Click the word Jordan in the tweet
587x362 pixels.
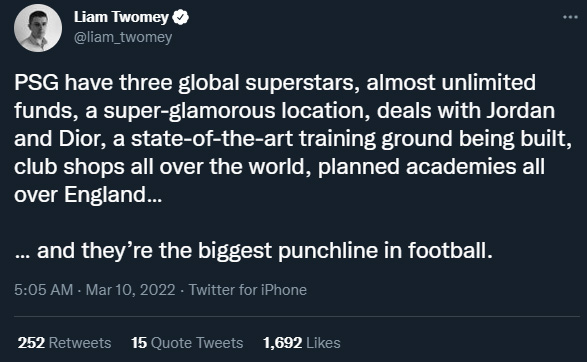click(x=520, y=111)
